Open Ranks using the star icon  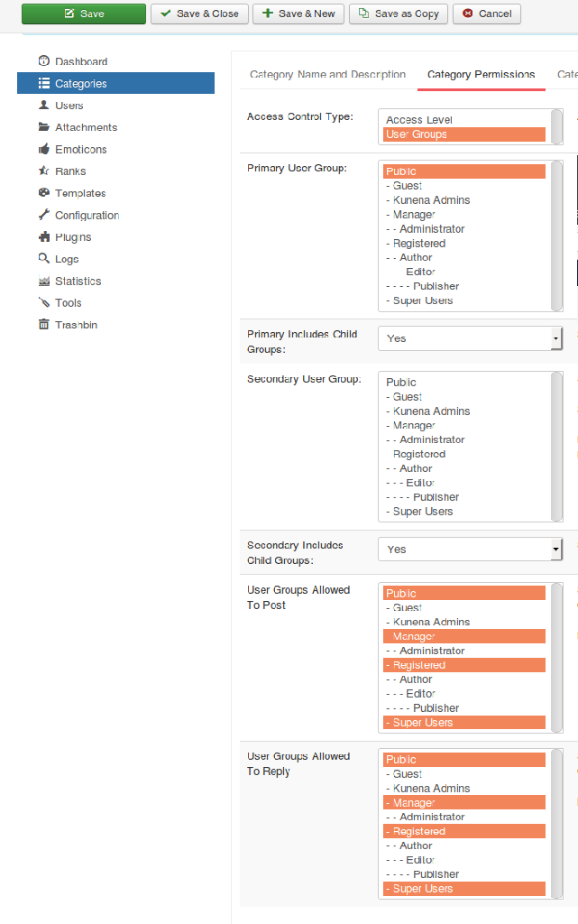pos(43,171)
